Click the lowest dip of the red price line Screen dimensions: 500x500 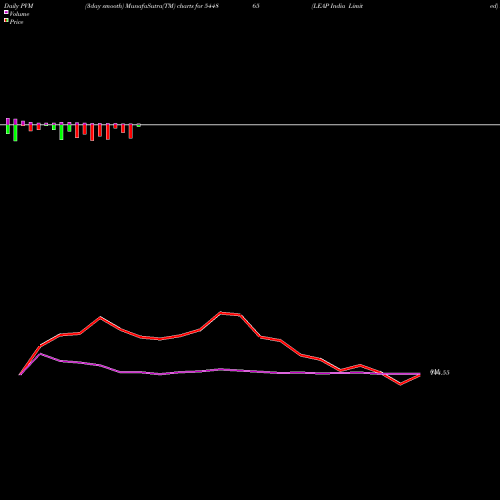click(400, 384)
